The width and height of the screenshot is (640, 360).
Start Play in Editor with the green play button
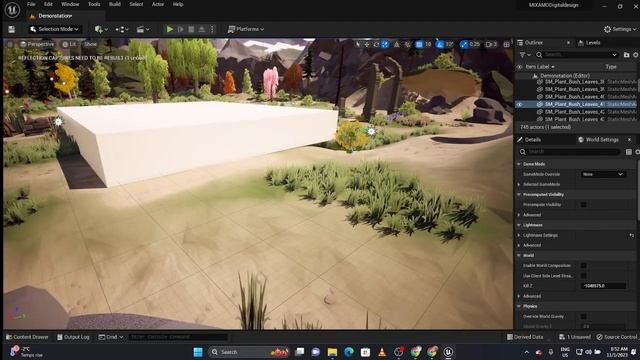[x=170, y=29]
